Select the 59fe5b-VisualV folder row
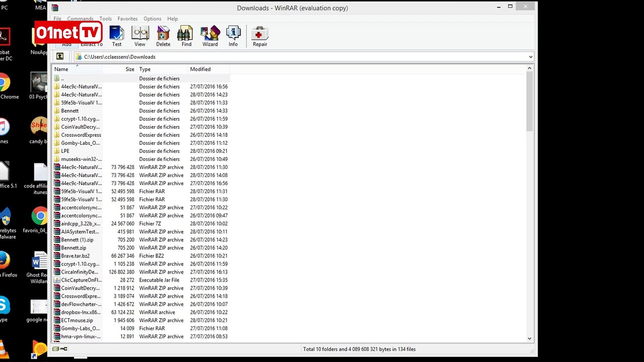Image resolution: width=644 pixels, height=362 pixels. click(x=141, y=103)
